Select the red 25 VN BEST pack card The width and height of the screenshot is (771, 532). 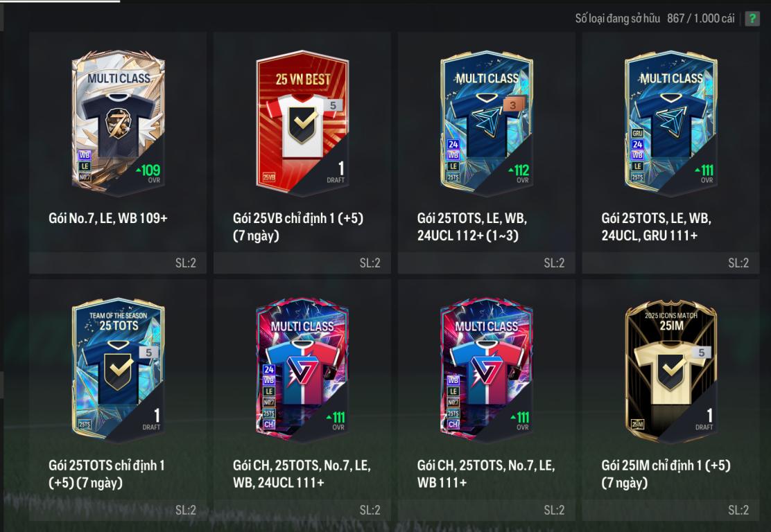tap(302, 123)
